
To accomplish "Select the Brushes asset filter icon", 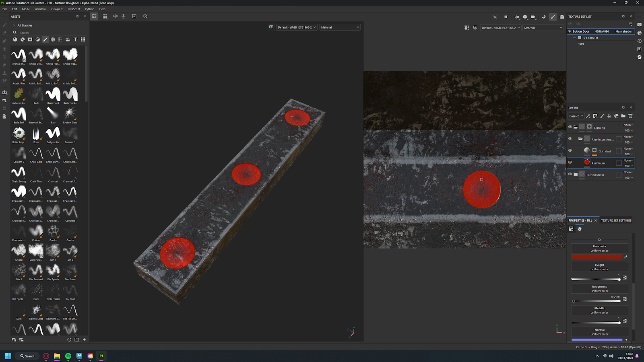I will pyautogui.click(x=45, y=39).
